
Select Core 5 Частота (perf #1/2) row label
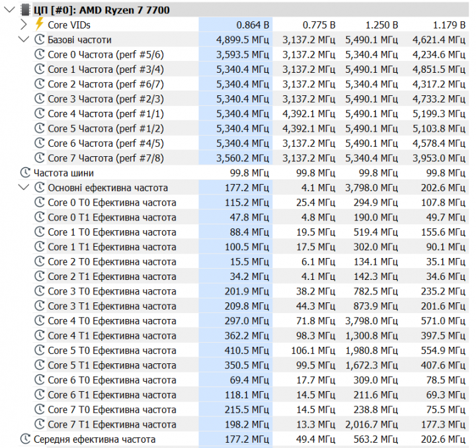[106, 128]
